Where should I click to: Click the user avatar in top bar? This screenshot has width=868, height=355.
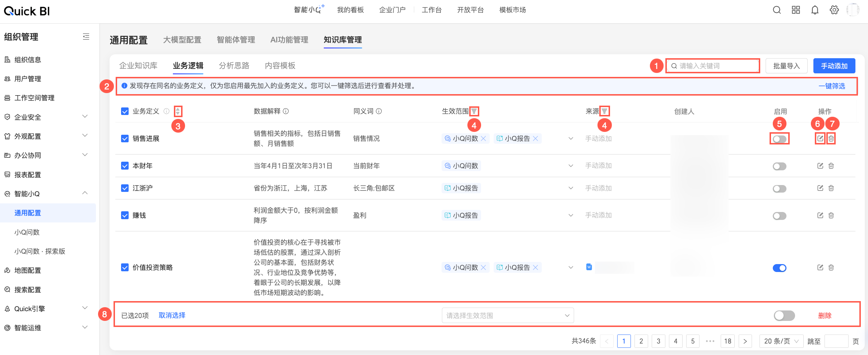tap(853, 10)
